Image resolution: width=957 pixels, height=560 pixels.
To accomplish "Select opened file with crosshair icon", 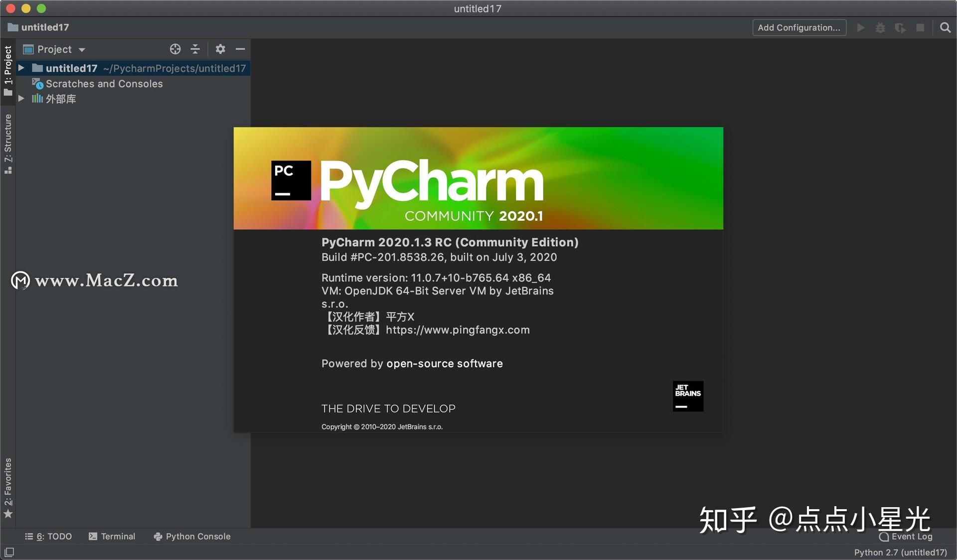I will click(x=175, y=49).
